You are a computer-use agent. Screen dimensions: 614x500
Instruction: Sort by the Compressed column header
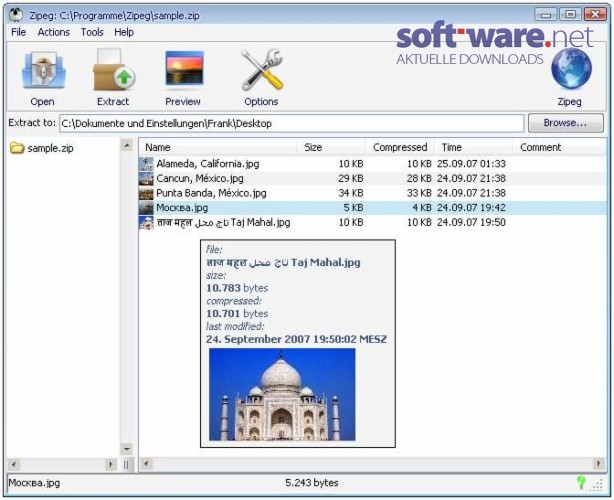pos(400,147)
